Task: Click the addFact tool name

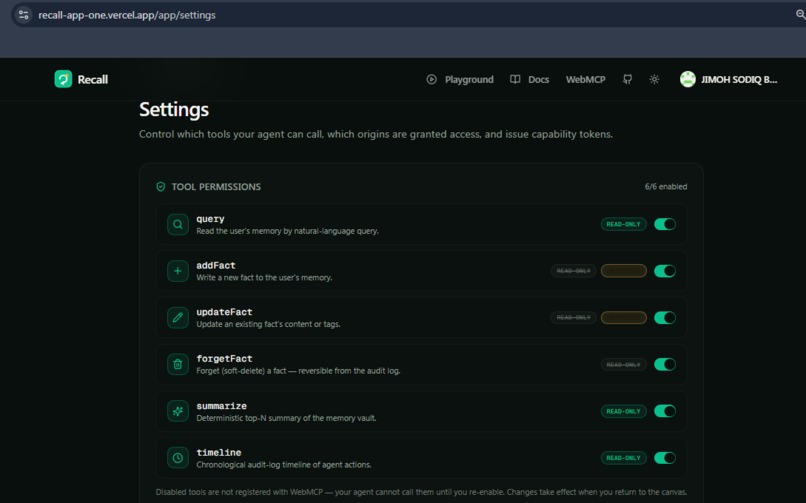Action: pos(216,265)
